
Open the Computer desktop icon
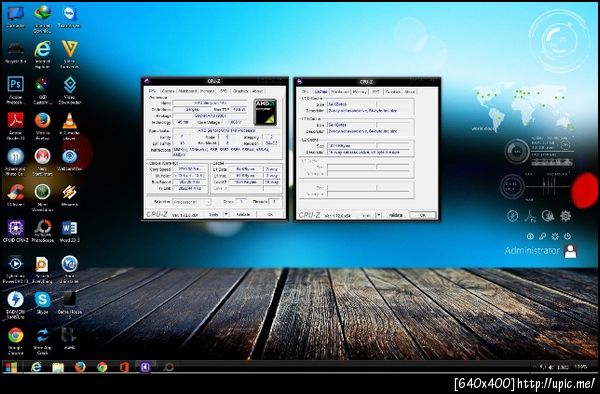15,17
